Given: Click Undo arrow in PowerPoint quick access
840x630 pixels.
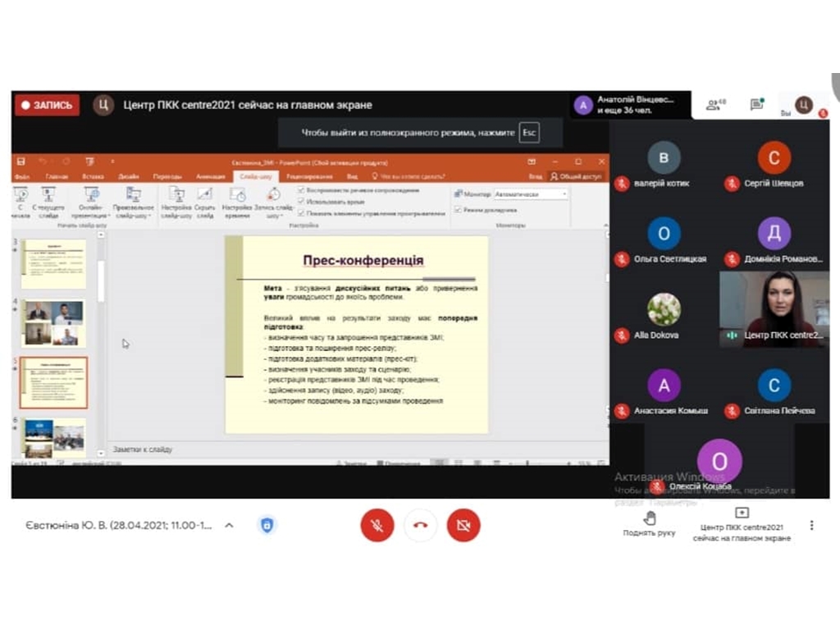Looking at the screenshot, I should (43, 162).
